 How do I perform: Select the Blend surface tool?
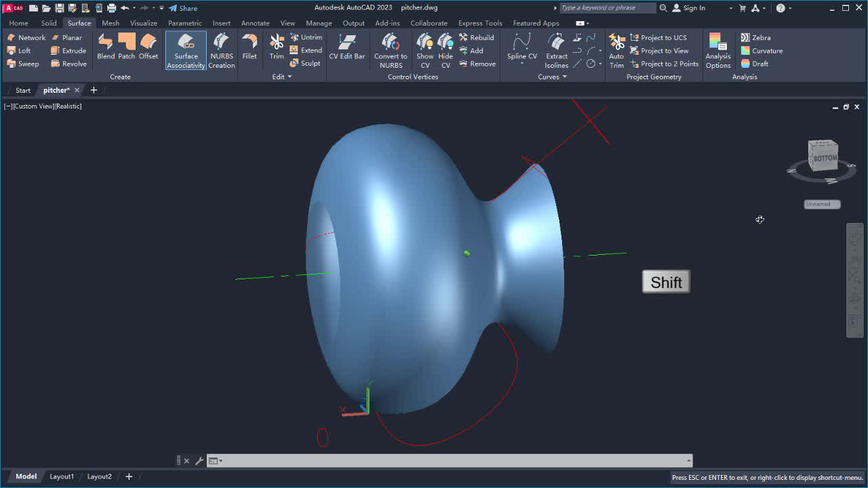(105, 47)
